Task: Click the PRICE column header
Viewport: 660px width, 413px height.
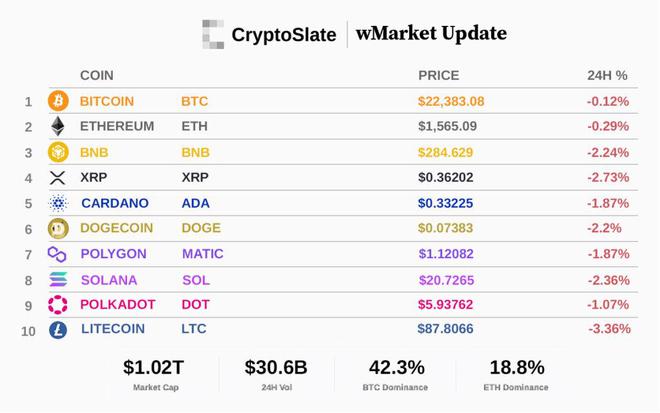Action: tap(439, 75)
